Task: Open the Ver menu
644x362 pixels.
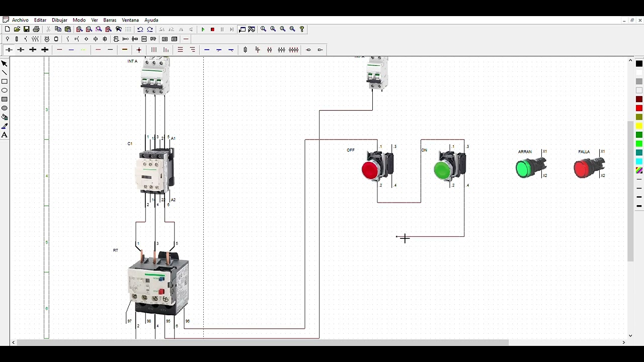Action: click(95, 20)
